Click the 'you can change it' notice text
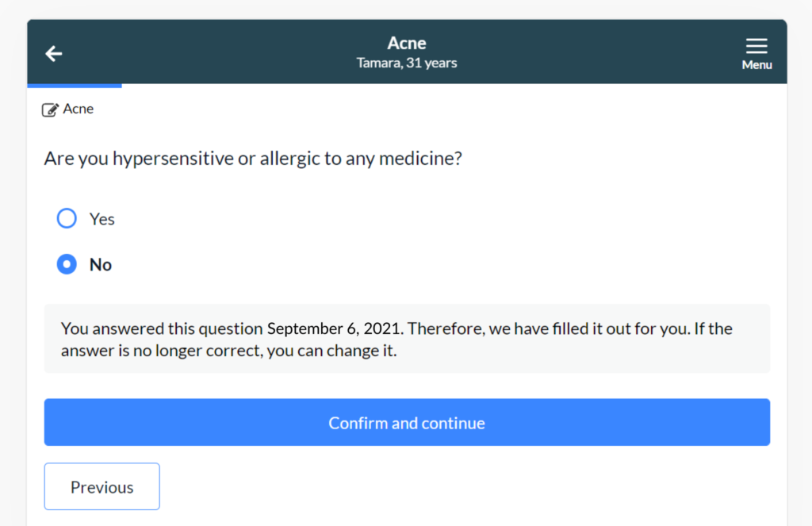The height and width of the screenshot is (526, 812). pos(332,351)
